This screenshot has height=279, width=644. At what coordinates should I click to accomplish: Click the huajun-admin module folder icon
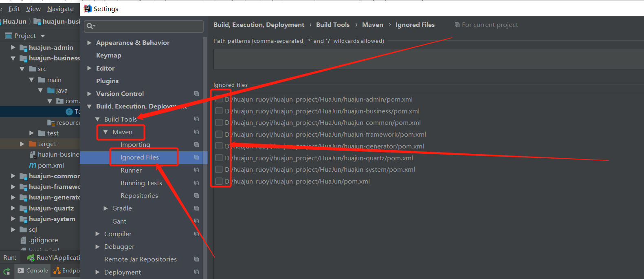[23, 48]
